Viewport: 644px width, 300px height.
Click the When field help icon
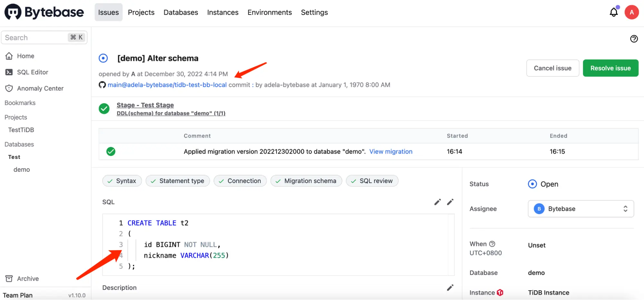click(x=492, y=244)
